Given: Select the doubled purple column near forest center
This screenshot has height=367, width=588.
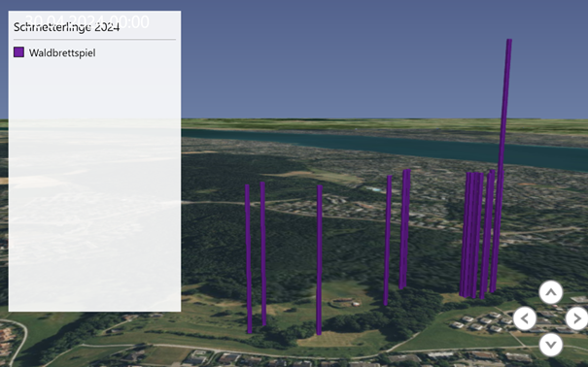Looking at the screenshot, I should (x=404, y=229).
